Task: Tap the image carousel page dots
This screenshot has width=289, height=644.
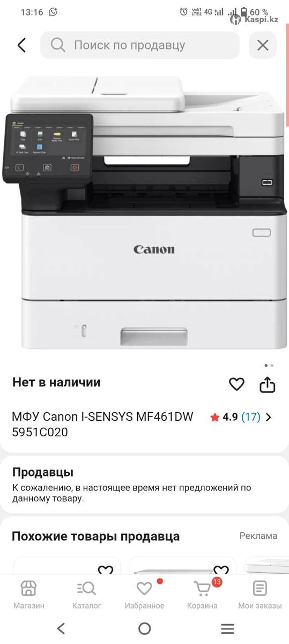Action: 269,365
